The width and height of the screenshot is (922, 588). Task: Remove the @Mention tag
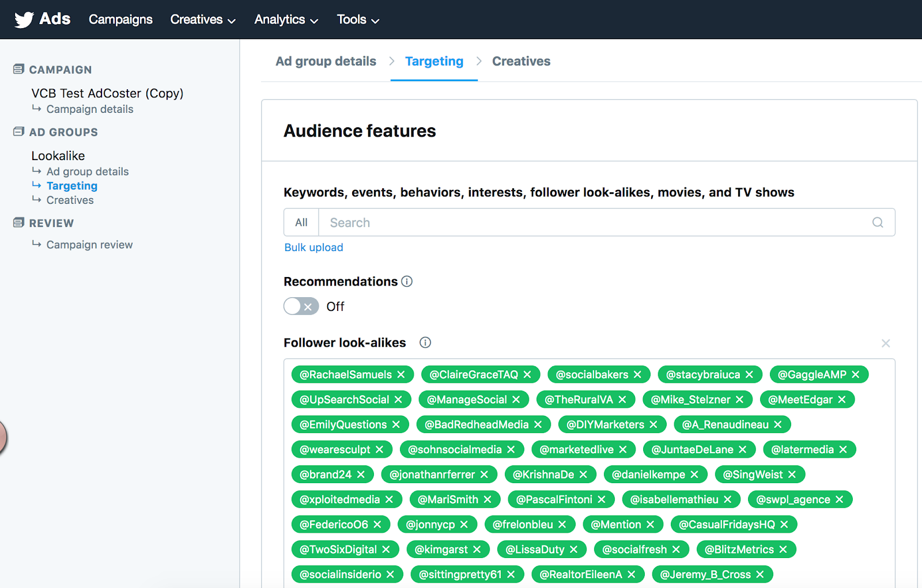650,525
